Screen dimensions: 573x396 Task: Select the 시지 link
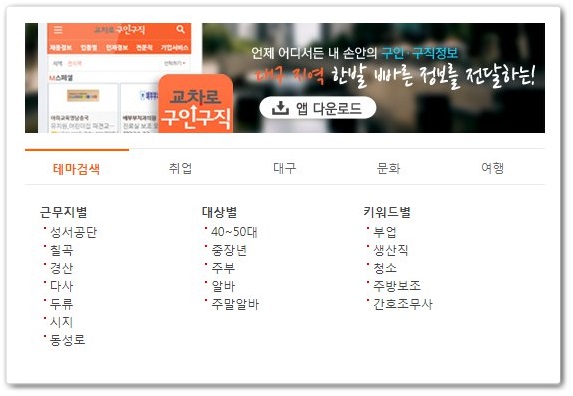click(x=61, y=322)
